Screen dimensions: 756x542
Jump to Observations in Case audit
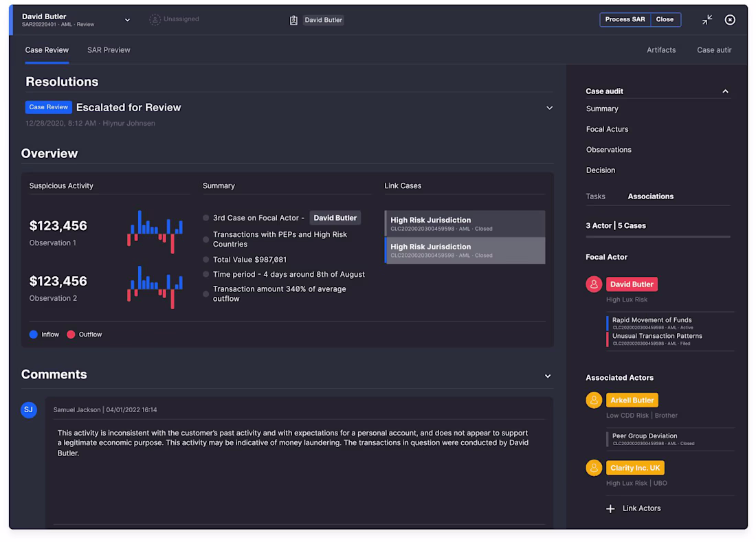pyautogui.click(x=608, y=150)
